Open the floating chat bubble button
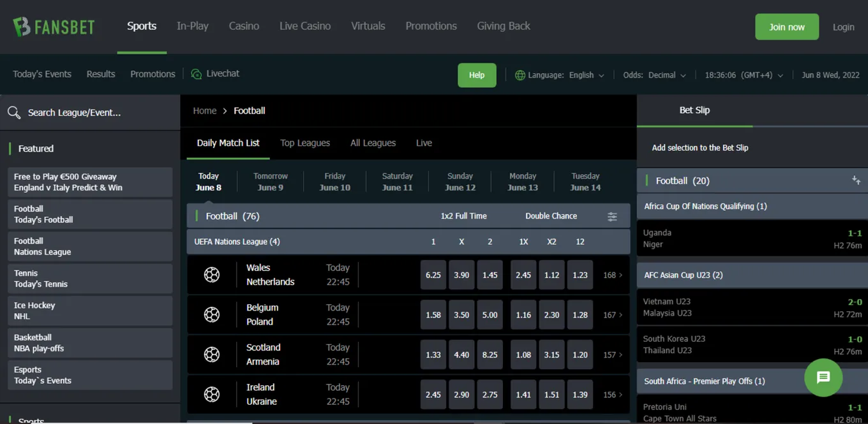The image size is (868, 424). point(823,377)
